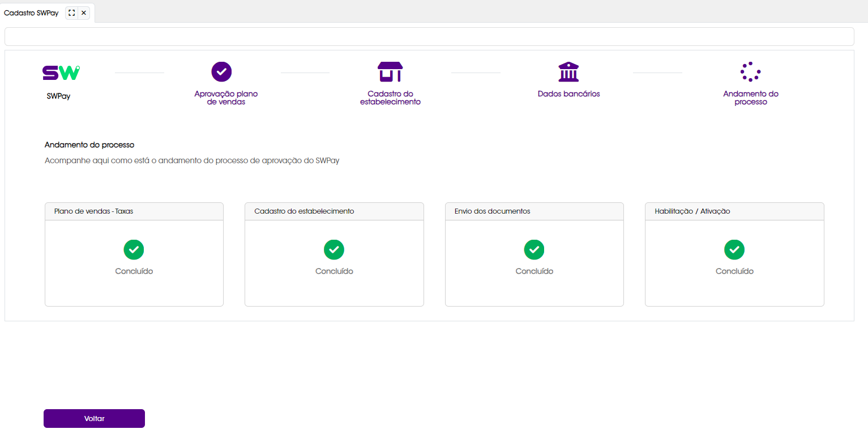Select the Andamento do processo spinner icon

click(x=751, y=72)
